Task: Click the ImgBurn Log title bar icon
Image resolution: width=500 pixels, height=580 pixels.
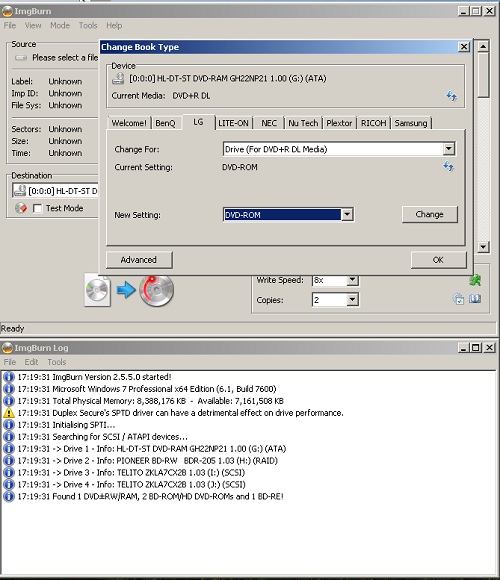Action: click(7, 348)
